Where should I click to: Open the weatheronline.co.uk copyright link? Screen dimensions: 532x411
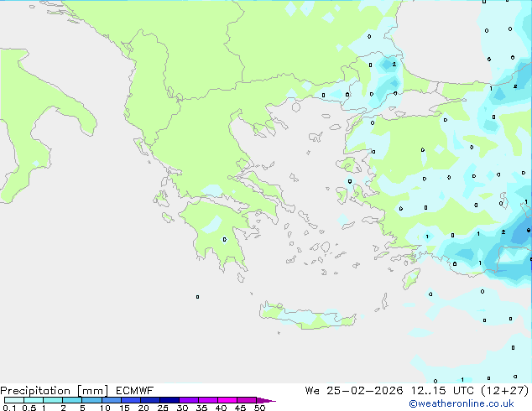(x=462, y=403)
